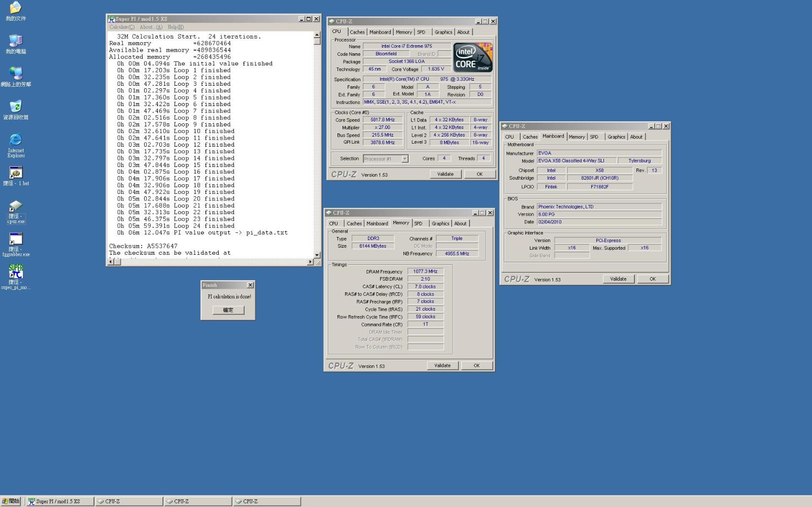The height and width of the screenshot is (507, 812).
Task: Click the CAS# Latency value 7.0 clocks
Action: coord(425,287)
